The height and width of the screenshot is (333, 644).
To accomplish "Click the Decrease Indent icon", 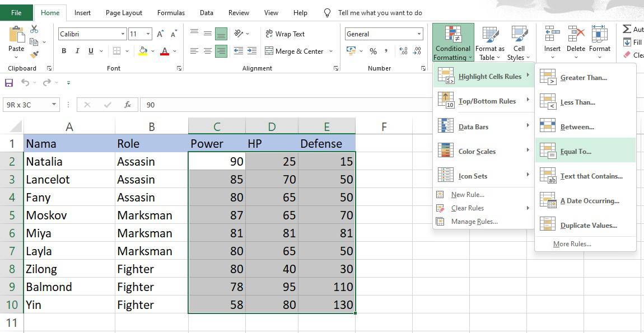I will 238,51.
